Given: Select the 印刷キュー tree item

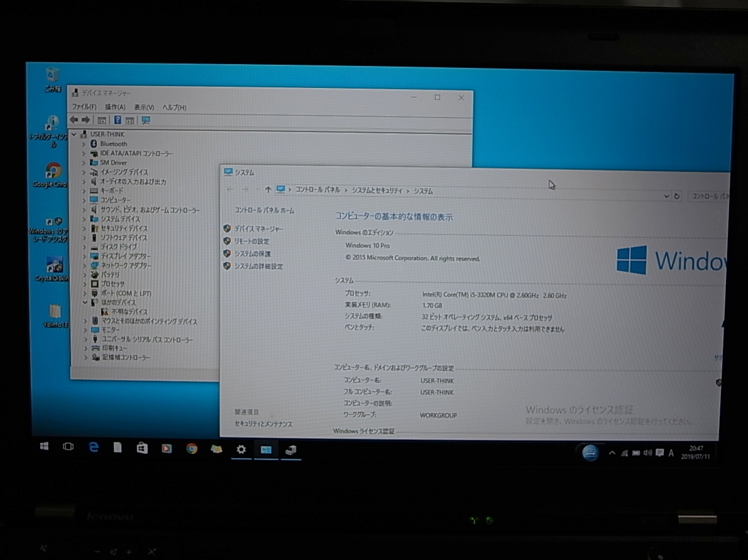Looking at the screenshot, I should [114, 348].
